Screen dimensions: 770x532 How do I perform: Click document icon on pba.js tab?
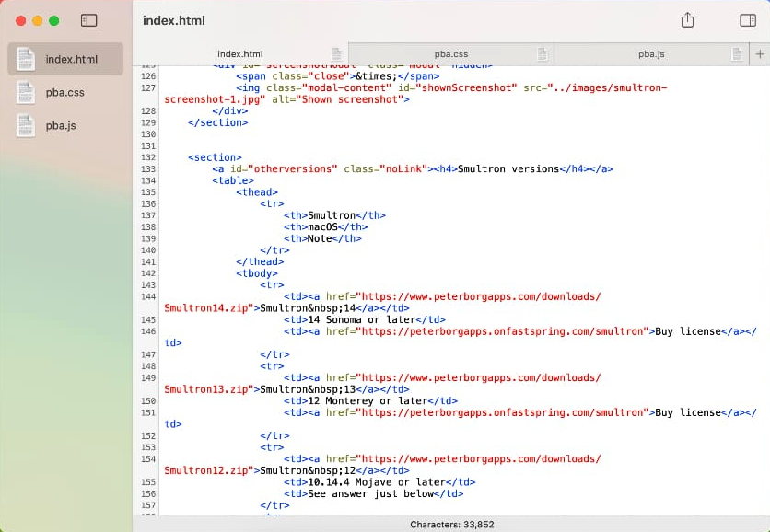pyautogui.click(x=736, y=54)
